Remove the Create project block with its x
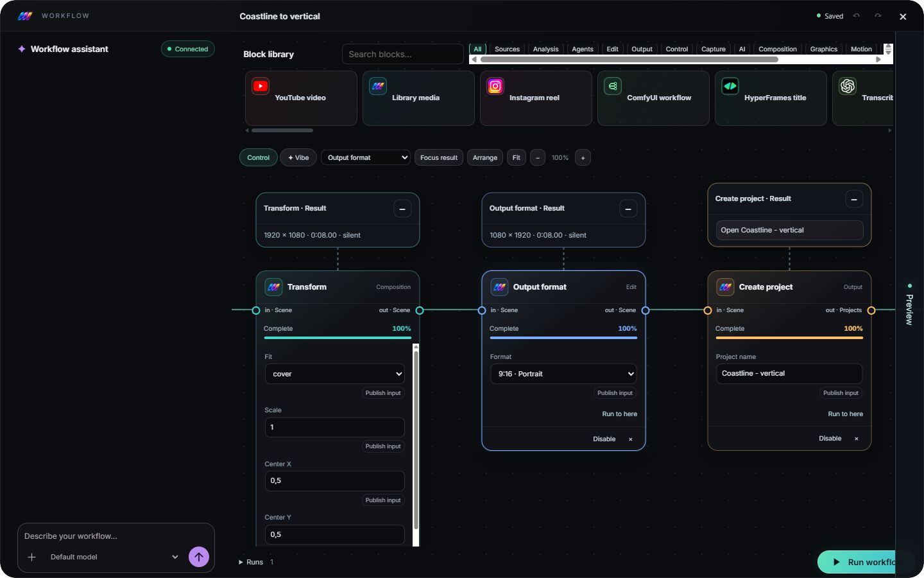Image resolution: width=924 pixels, height=578 pixels. (857, 439)
